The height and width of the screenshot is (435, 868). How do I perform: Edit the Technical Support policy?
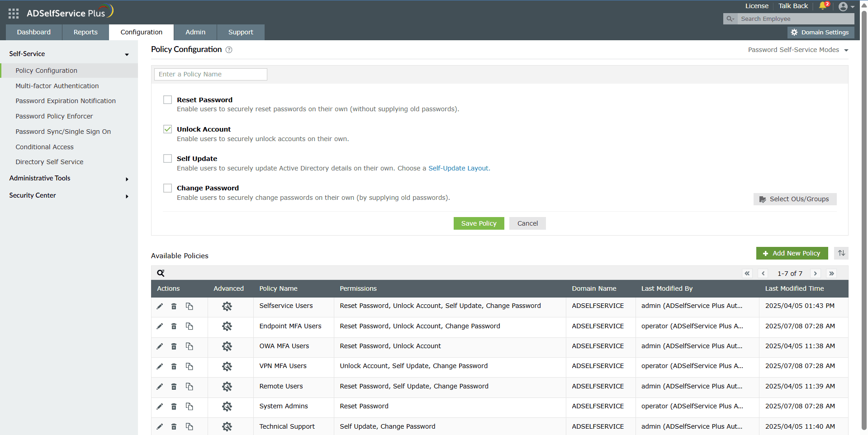tap(160, 426)
